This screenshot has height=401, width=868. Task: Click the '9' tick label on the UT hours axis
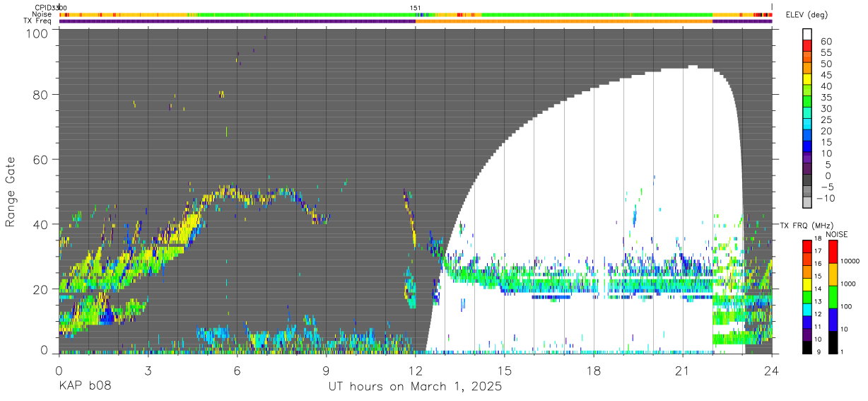click(327, 371)
